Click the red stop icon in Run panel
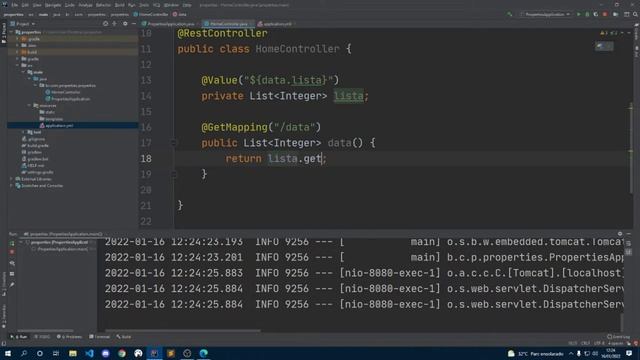Viewport: 640px width, 360px height. tap(12, 252)
